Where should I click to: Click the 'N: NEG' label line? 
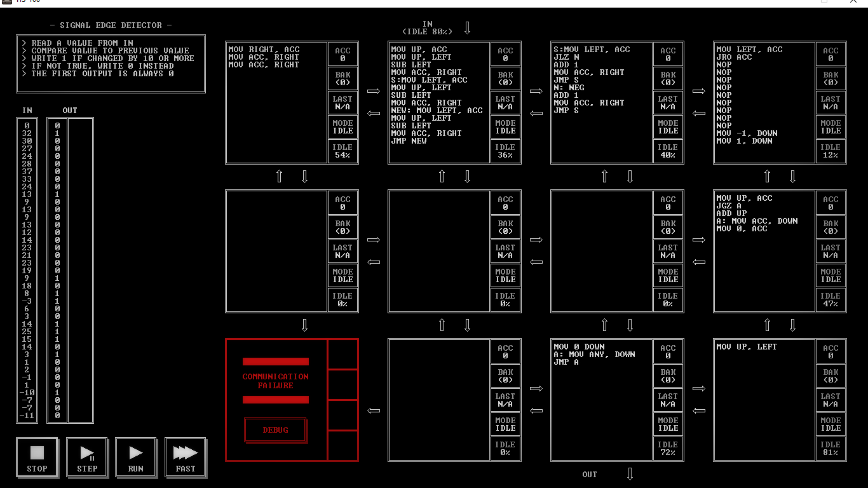click(569, 88)
